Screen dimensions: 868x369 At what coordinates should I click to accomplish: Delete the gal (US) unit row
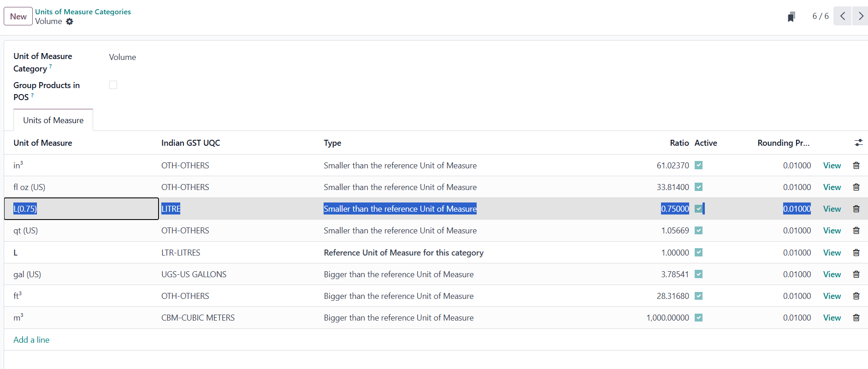coord(856,274)
